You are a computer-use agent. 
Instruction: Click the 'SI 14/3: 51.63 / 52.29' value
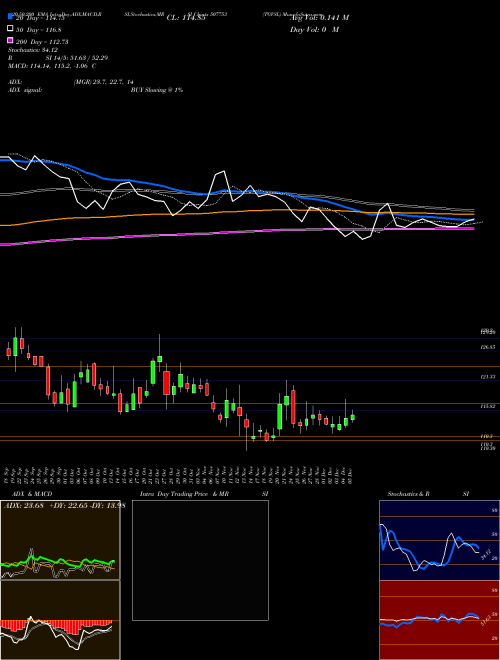77,58
